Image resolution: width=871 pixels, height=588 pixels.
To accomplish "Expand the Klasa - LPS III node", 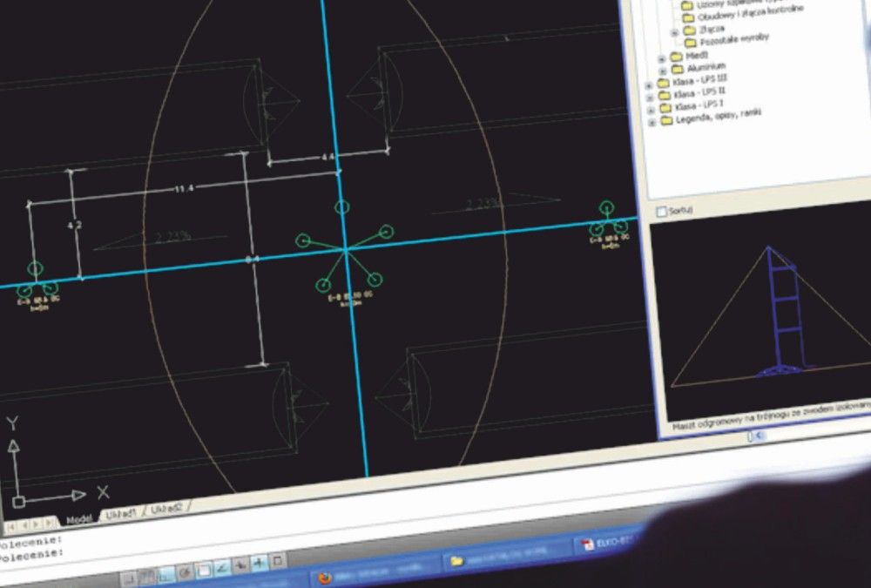I will click(x=648, y=85).
